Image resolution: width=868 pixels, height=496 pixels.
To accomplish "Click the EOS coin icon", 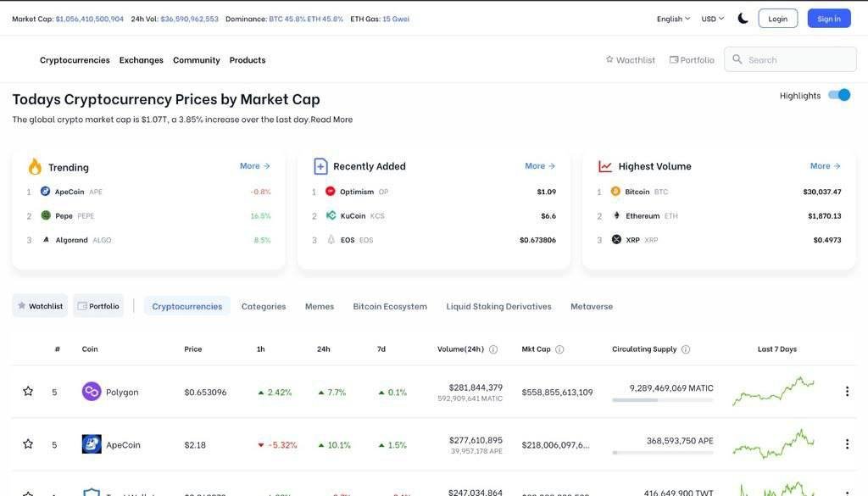I will [x=331, y=240].
